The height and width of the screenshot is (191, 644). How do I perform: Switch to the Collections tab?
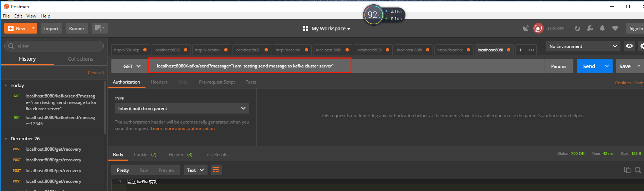pyautogui.click(x=81, y=59)
